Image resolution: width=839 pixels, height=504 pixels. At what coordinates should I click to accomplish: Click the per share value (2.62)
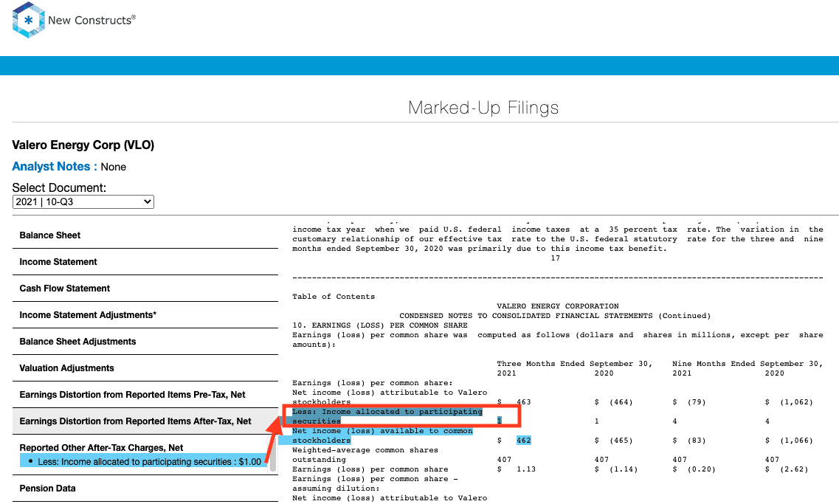[794, 469]
